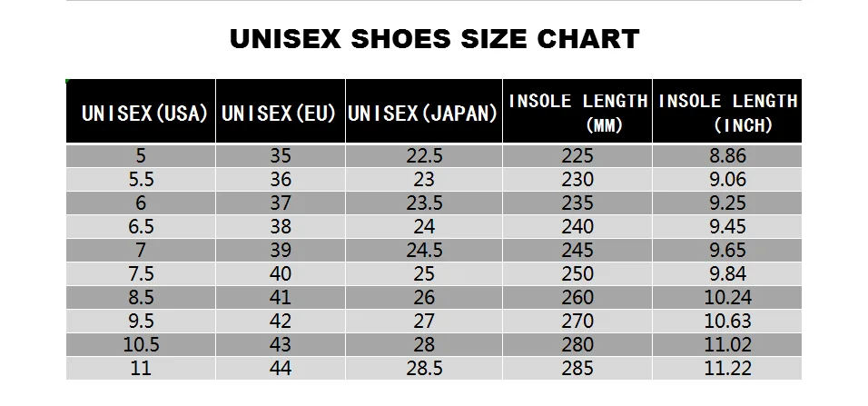The height and width of the screenshot is (406, 868).
Task: Click the UNISEX (JAPAN) column header
Action: [423, 114]
